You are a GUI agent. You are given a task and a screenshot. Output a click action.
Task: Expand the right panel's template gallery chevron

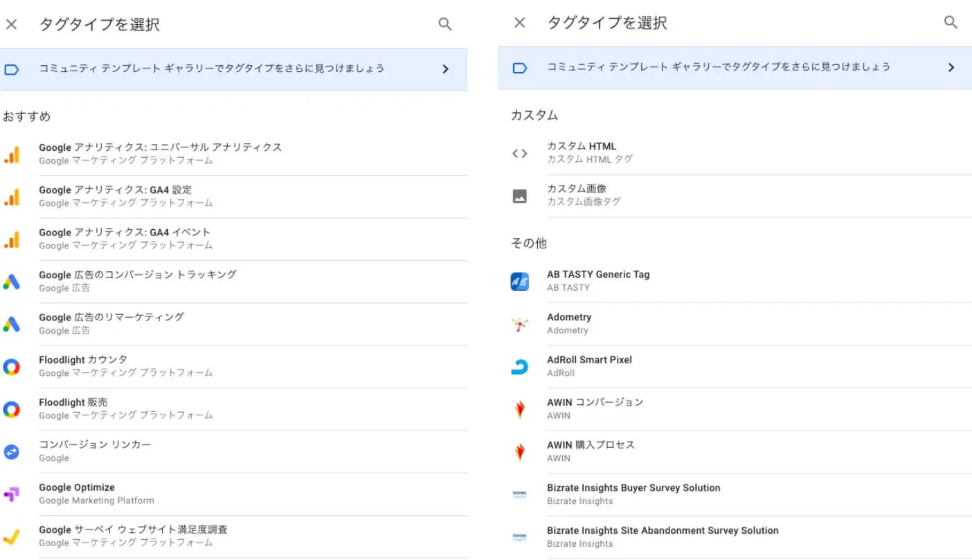coord(951,67)
